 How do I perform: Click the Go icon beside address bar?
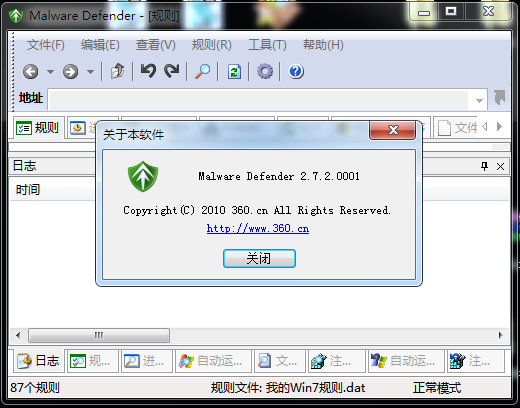tap(499, 98)
